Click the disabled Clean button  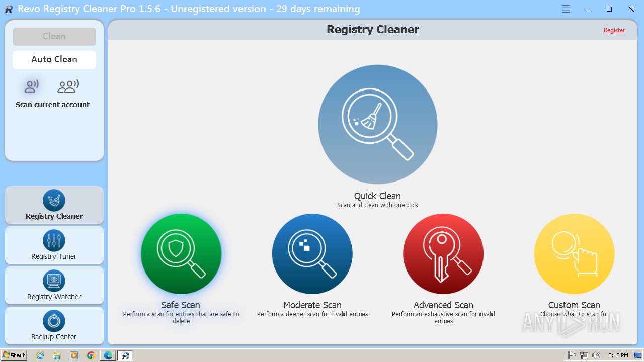pos(54,36)
